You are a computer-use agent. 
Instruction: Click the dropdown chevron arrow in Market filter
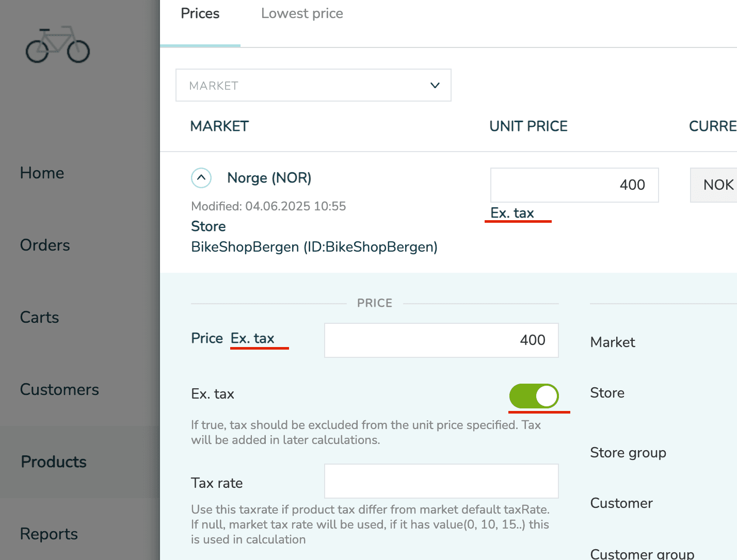[x=435, y=86]
